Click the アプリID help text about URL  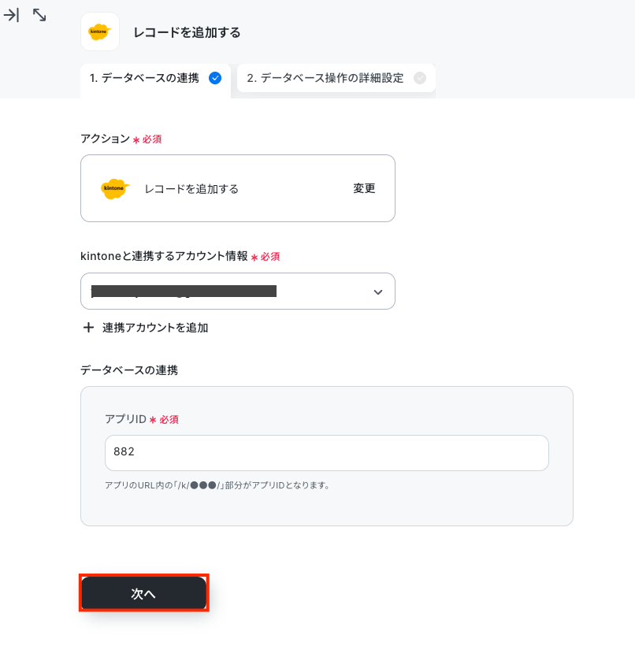(x=217, y=485)
